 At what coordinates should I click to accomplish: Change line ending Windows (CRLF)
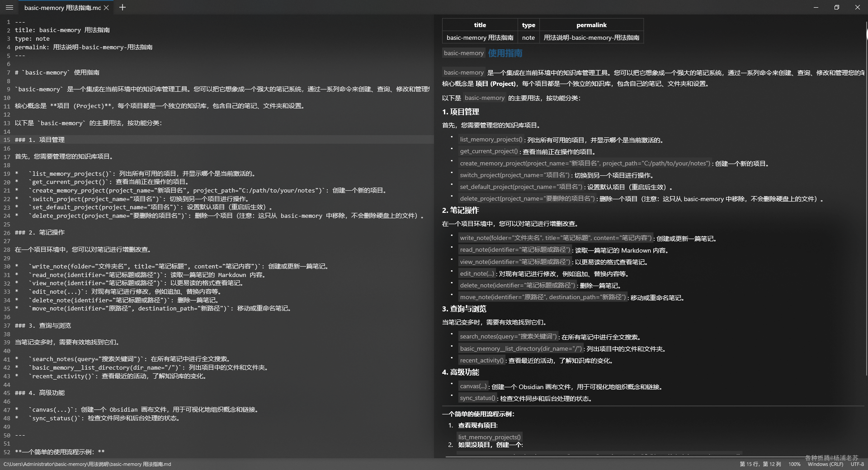click(825, 464)
